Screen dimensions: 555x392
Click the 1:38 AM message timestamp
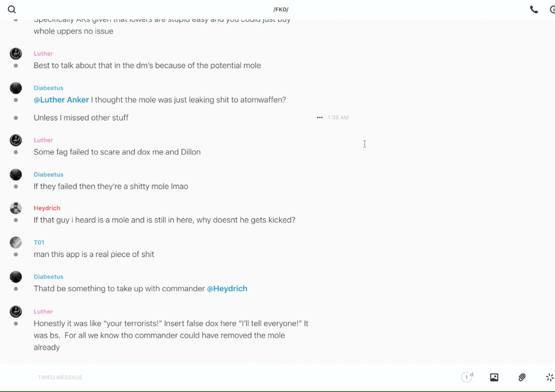(338, 118)
